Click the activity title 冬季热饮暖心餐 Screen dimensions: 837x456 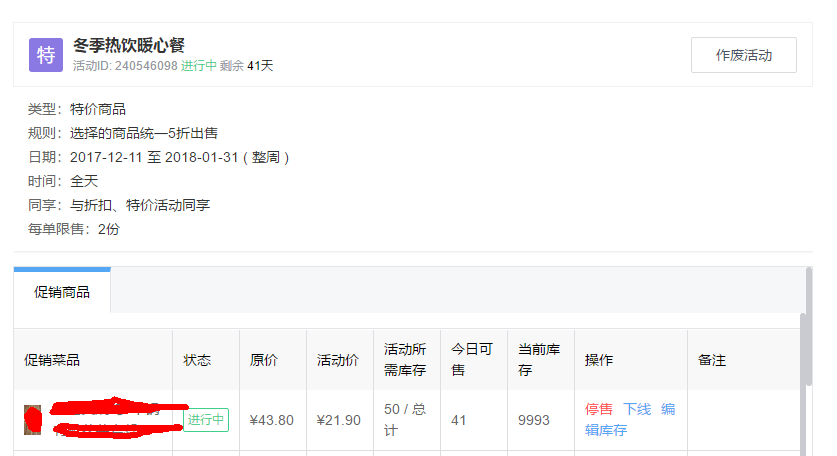(129, 45)
